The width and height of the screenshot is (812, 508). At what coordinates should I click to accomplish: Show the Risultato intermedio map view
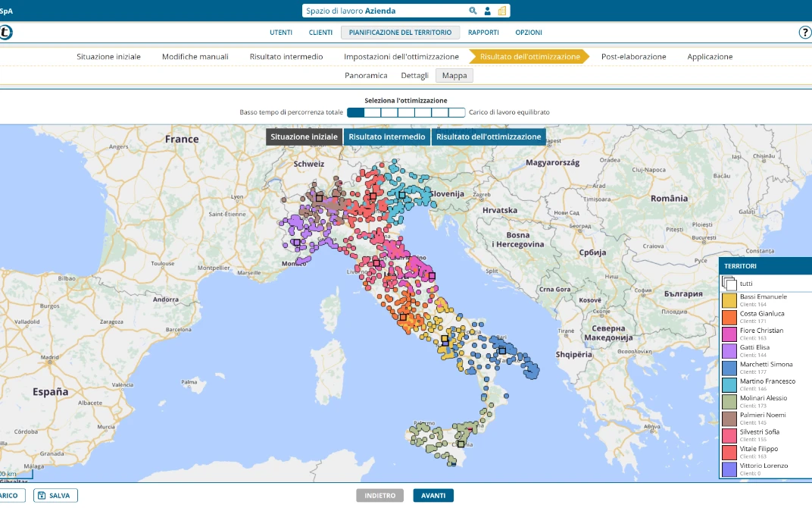point(386,136)
